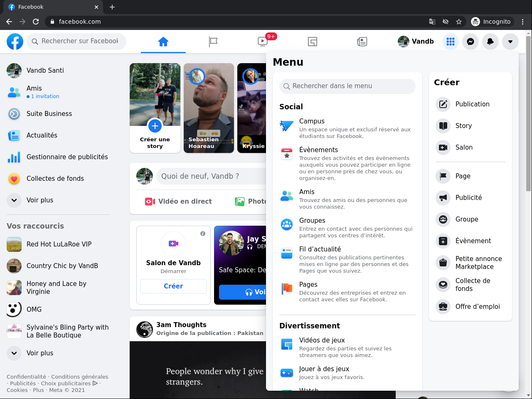532x399 pixels.
Task: Open the 3am Thoughts page link
Action: pos(181,325)
